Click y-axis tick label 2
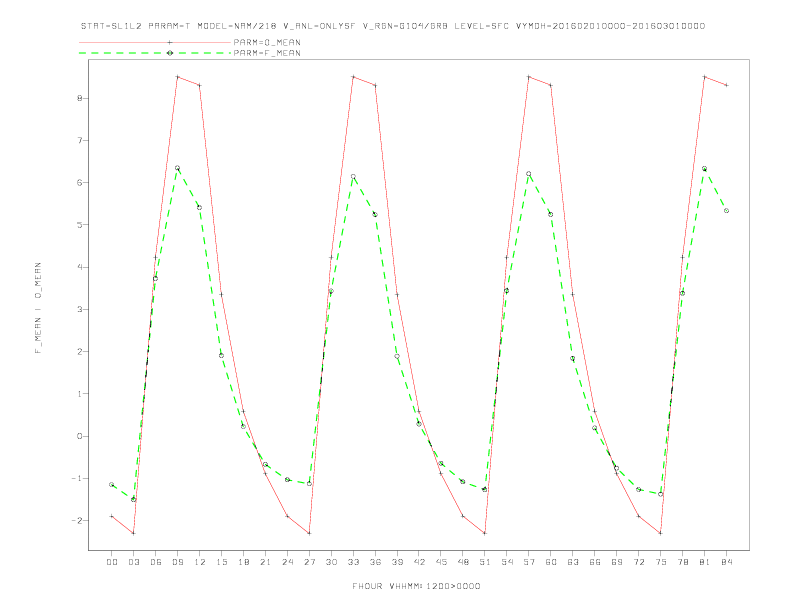Screen dimensions: 792x612 [x=79, y=351]
